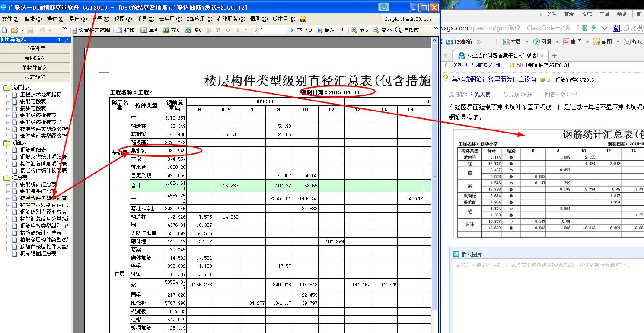The image size is (644, 333).
Task: Switch to 单页 single page view
Action: pos(150,30)
